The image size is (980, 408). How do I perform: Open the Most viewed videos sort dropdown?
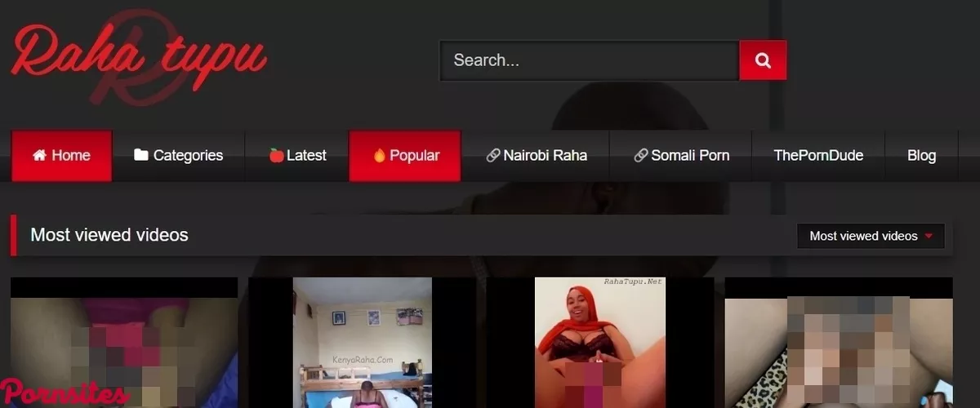pyautogui.click(x=870, y=236)
